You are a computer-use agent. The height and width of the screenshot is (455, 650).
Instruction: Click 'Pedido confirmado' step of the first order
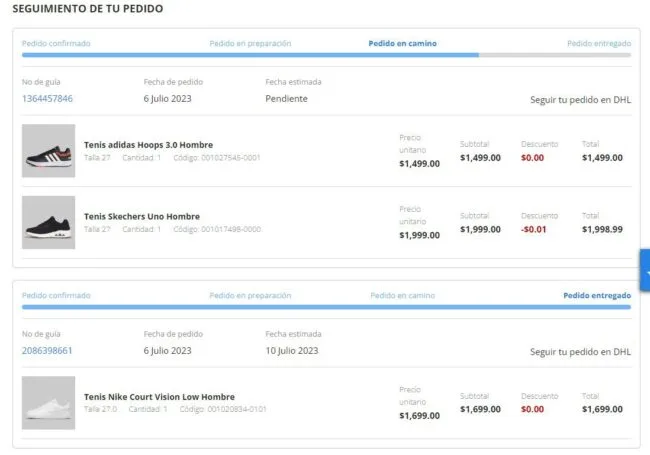tap(56, 44)
